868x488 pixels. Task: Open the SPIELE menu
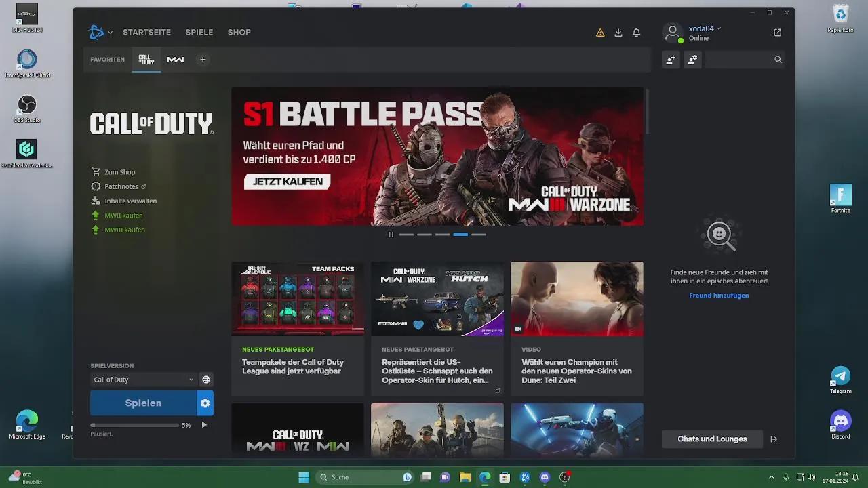(x=199, y=32)
